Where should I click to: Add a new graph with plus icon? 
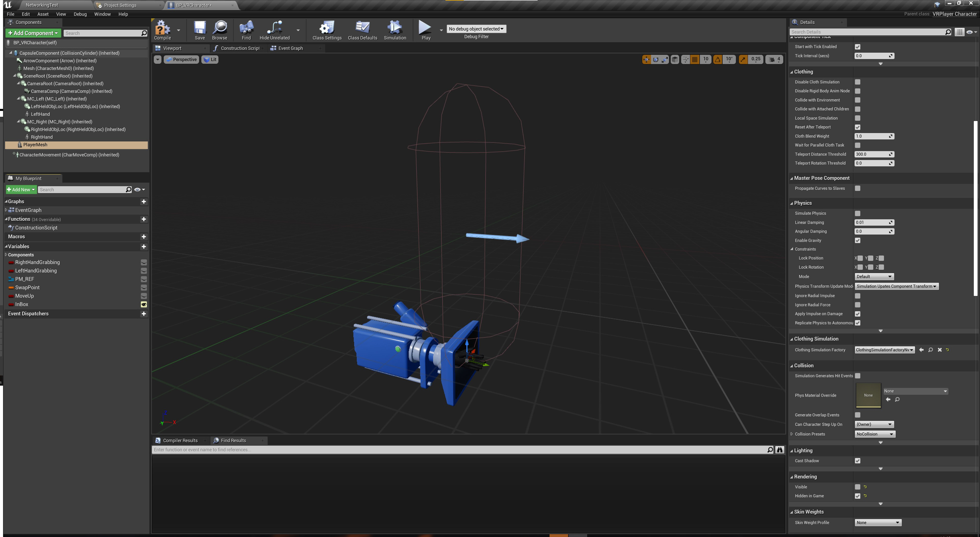click(x=144, y=201)
